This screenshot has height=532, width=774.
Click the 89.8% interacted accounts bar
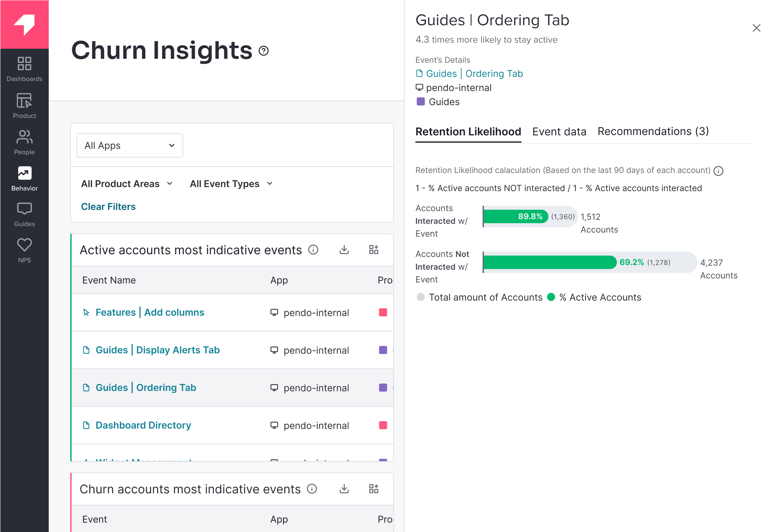tap(516, 216)
